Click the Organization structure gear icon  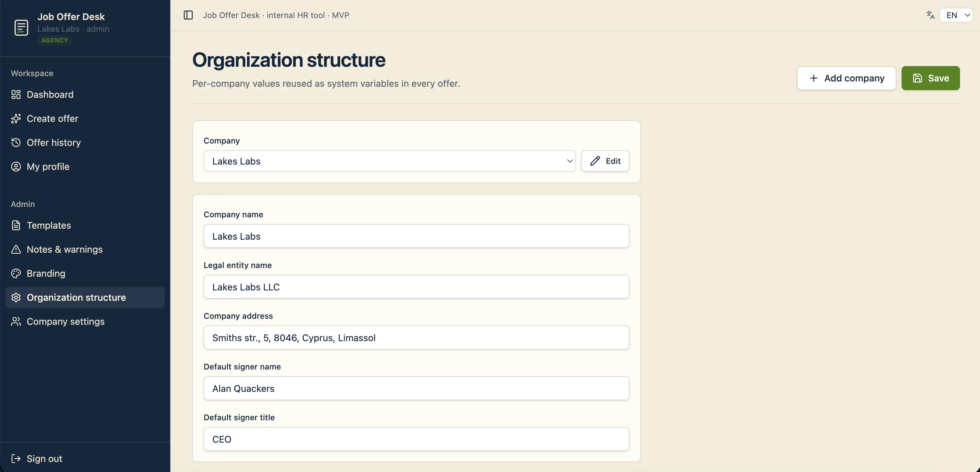(16, 297)
